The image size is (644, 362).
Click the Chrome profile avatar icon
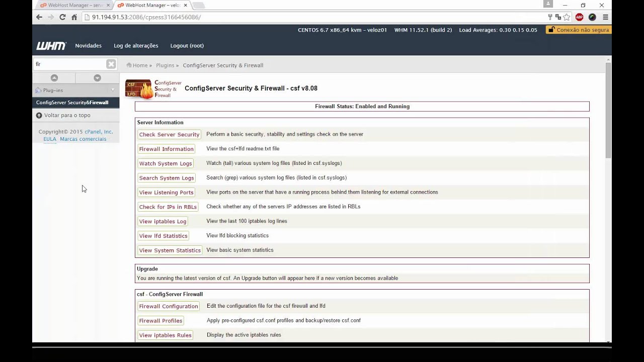pyautogui.click(x=548, y=4)
